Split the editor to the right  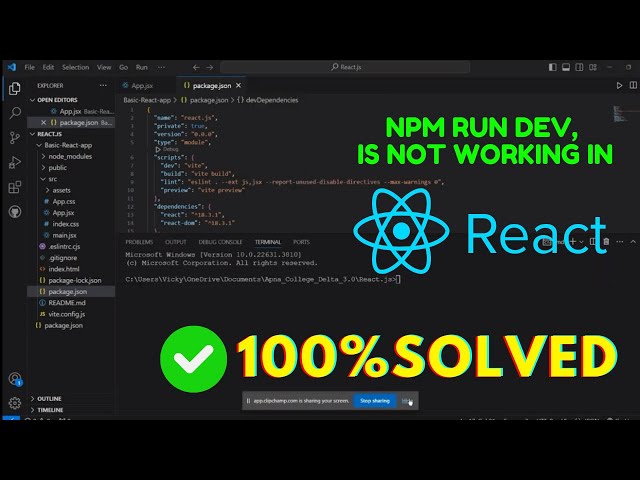[x=633, y=85]
